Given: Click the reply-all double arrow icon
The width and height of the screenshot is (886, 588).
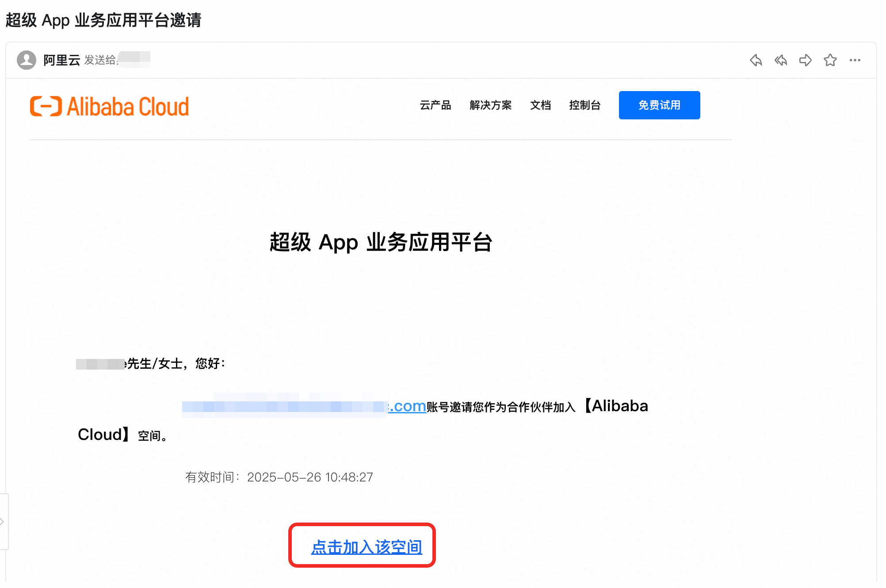Looking at the screenshot, I should click(x=781, y=60).
